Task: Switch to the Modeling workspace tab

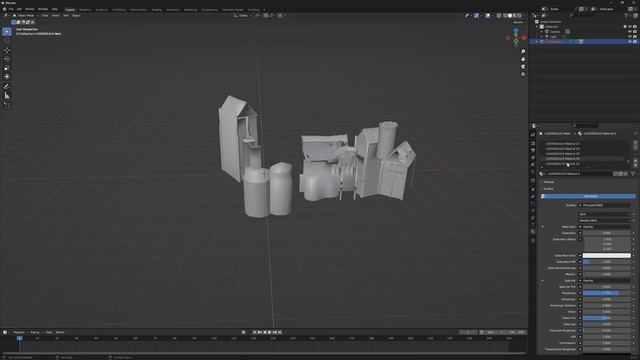Action: pyautogui.click(x=85, y=9)
